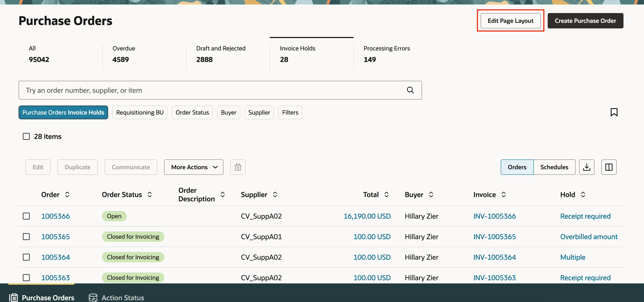644x302 pixels.
Task: Check the box for order 1005366
Action: click(26, 216)
